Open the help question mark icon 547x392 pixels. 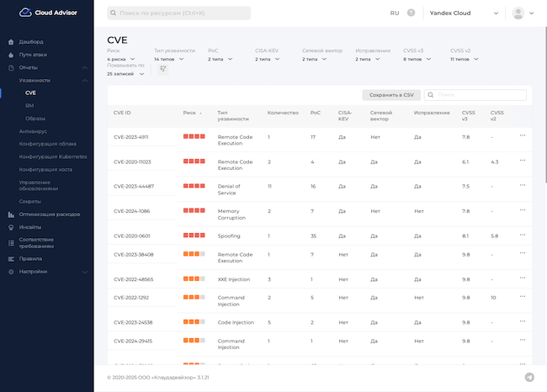[412, 13]
